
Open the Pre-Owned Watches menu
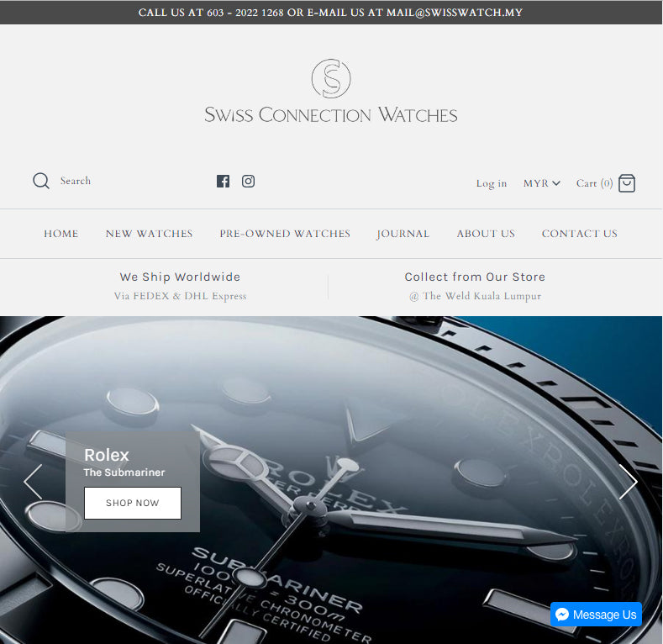pyautogui.click(x=285, y=234)
